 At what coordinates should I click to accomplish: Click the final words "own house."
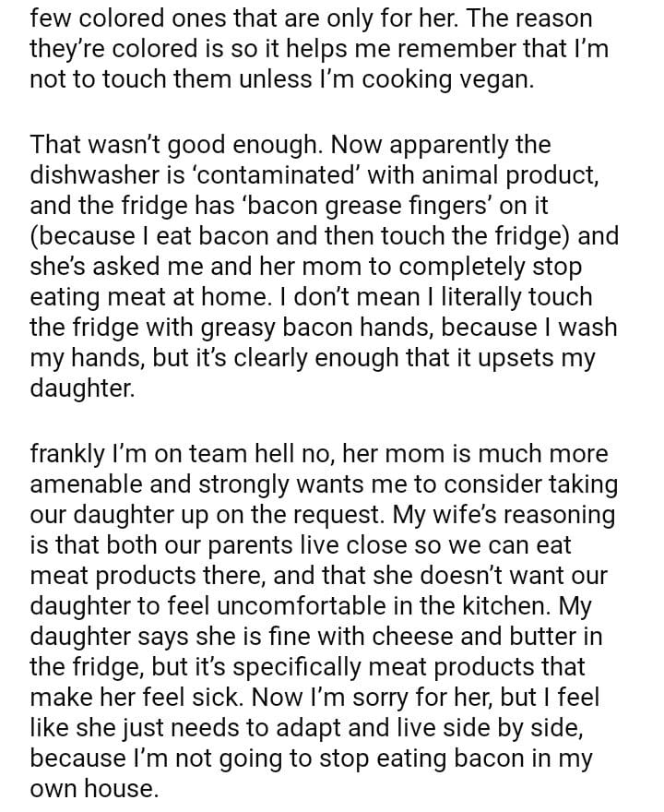coord(91,789)
